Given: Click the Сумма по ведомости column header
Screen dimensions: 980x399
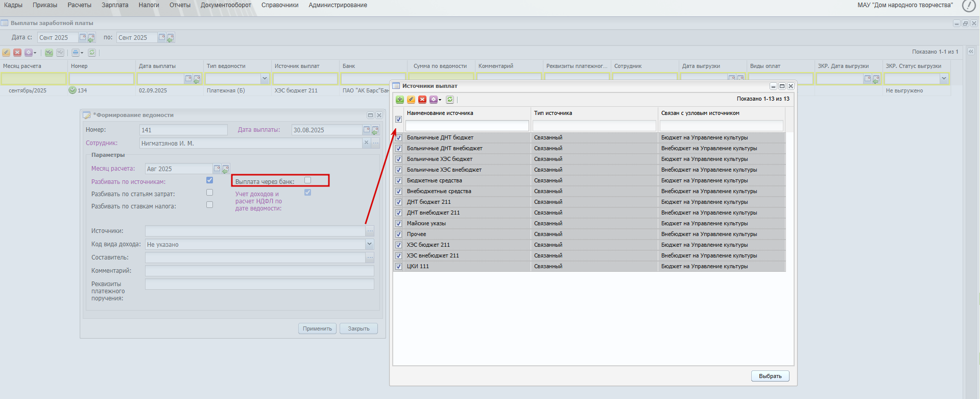Looking at the screenshot, I should (x=440, y=66).
